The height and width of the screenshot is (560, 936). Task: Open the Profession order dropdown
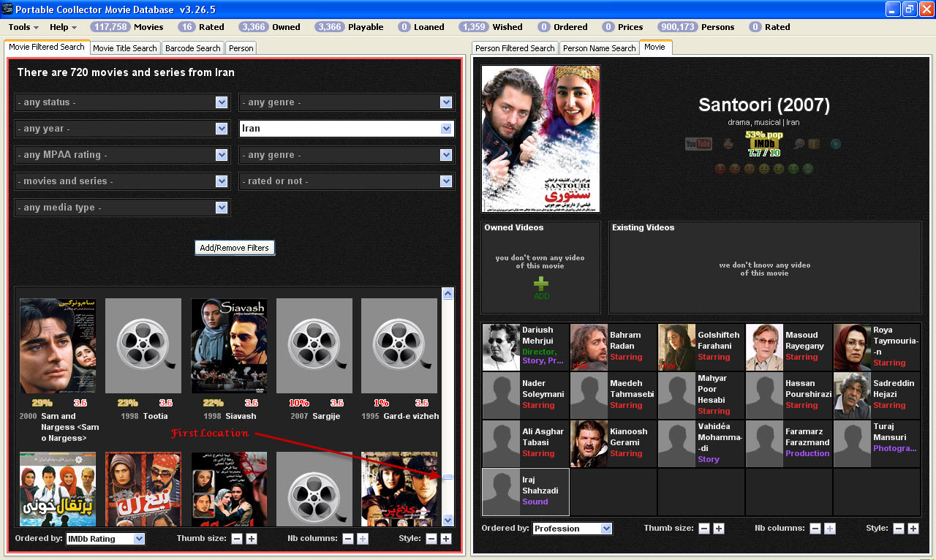[x=572, y=529]
